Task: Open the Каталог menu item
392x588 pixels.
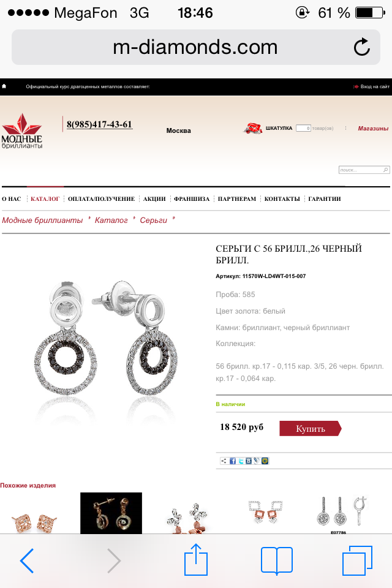Action: pos(45,198)
